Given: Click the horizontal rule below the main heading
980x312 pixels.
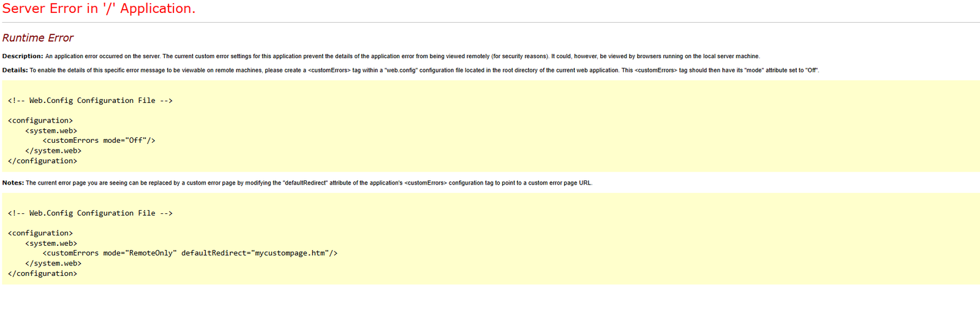Looking at the screenshot, I should 490,23.
